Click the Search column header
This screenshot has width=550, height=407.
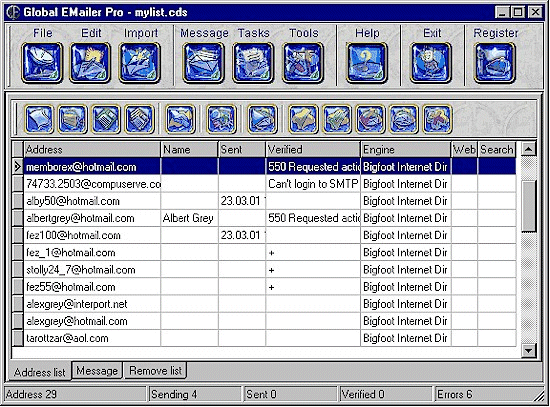click(497, 149)
